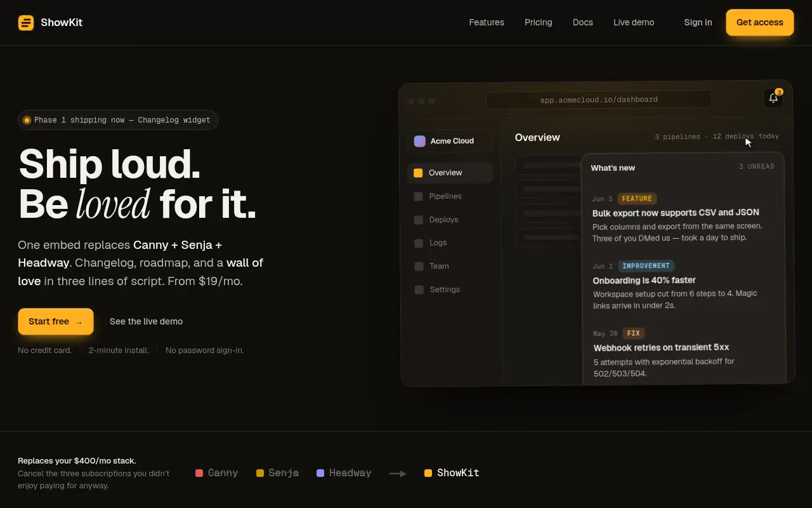Viewport: 812px width, 508px height.
Task: Click the orange dot in Phase 1 badge
Action: click(27, 120)
